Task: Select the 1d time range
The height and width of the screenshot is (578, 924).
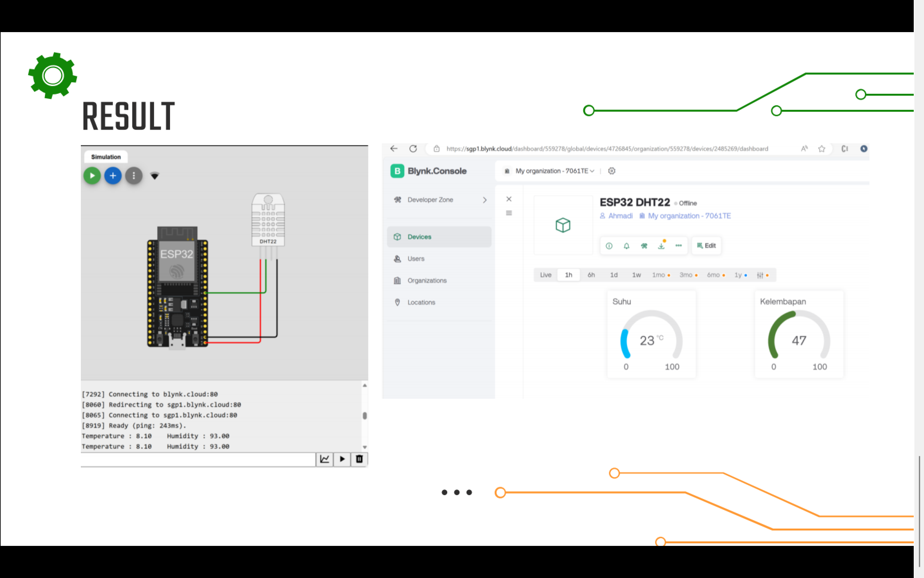Action: pos(613,275)
